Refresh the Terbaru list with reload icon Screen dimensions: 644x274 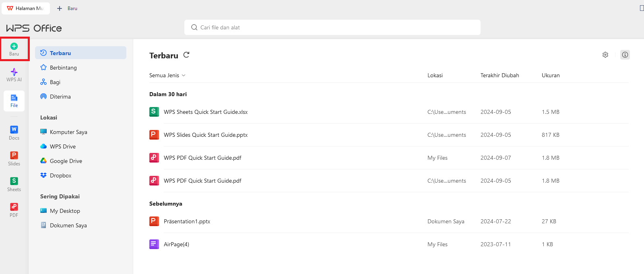186,55
